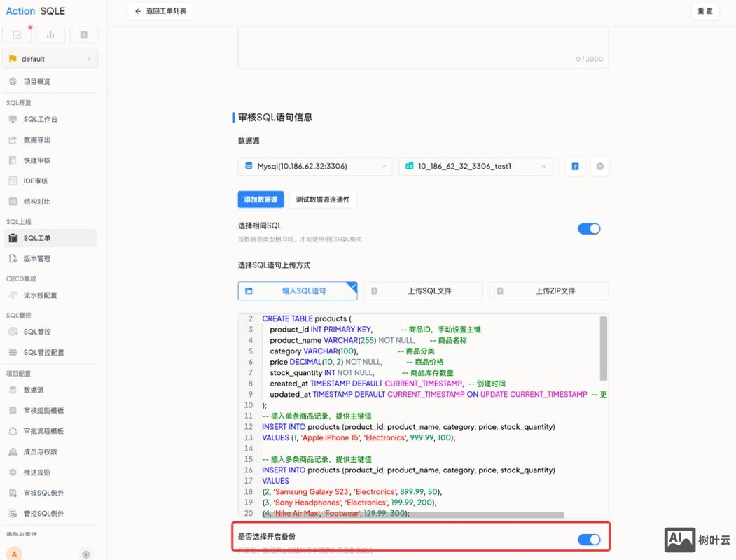Viewport: 736px width, 560px height.
Task: Open the bar chart statistics icon
Action: click(x=50, y=35)
